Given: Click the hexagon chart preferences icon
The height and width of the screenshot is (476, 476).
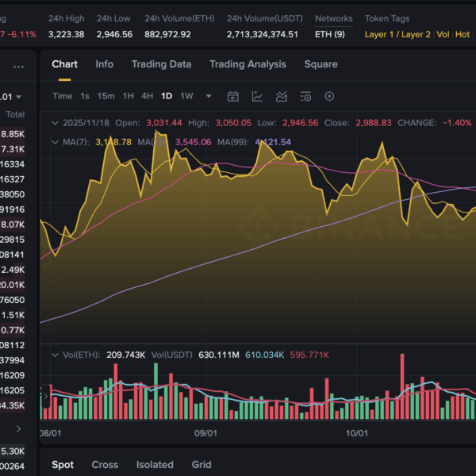Looking at the screenshot, I should click(329, 96).
